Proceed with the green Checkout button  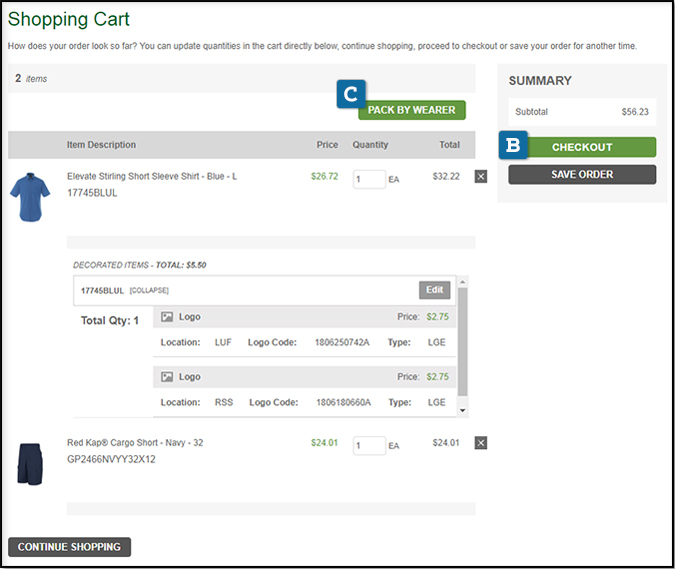582,147
